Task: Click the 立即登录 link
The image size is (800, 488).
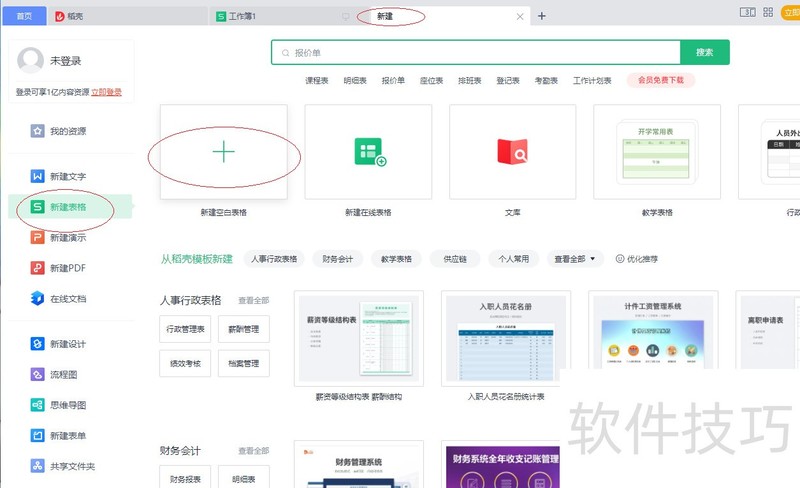Action: click(107, 92)
